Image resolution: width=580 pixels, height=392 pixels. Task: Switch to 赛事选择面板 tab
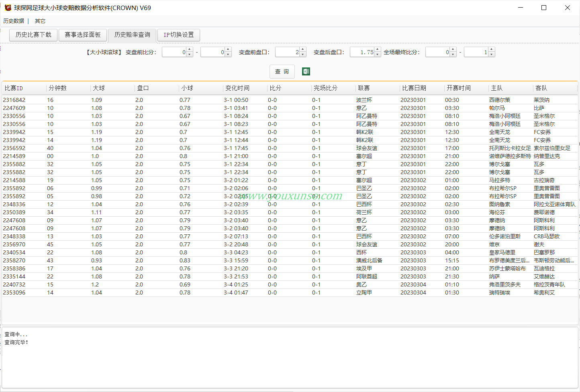click(x=83, y=35)
